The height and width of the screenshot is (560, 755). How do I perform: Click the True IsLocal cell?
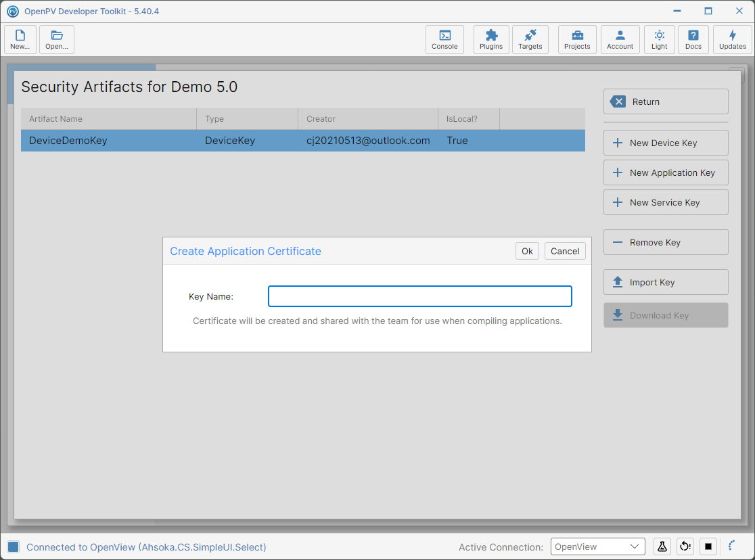point(469,141)
